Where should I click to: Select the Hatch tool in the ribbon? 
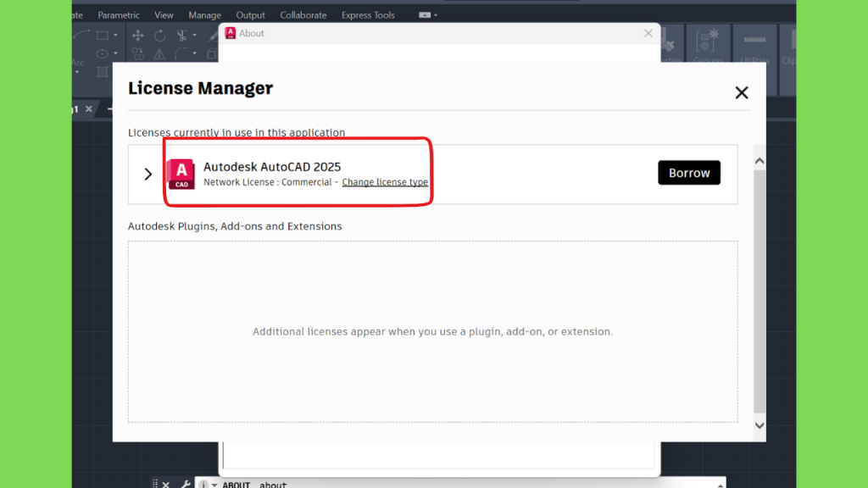[x=103, y=71]
